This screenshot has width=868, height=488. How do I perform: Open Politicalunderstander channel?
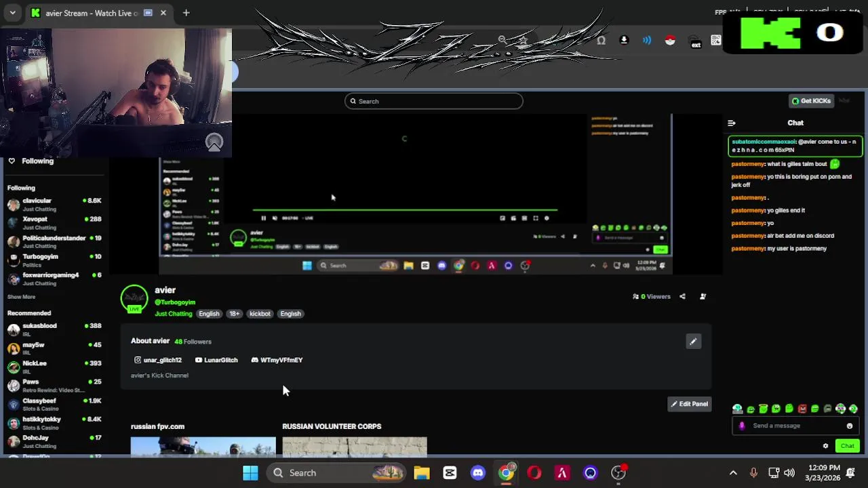(x=54, y=242)
